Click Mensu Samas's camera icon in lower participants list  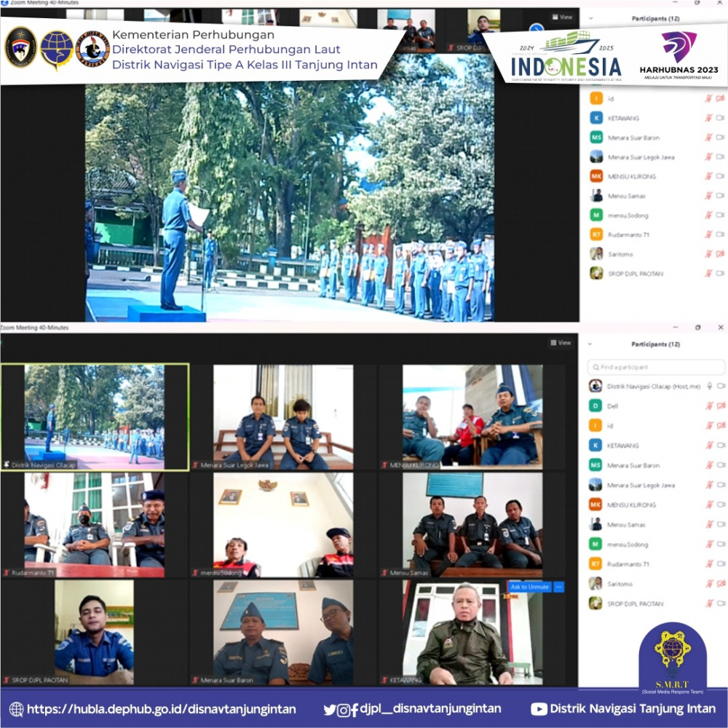click(x=721, y=524)
